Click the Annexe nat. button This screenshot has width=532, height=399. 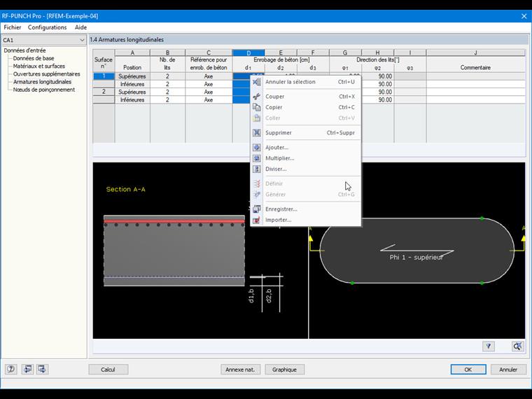coord(240,370)
